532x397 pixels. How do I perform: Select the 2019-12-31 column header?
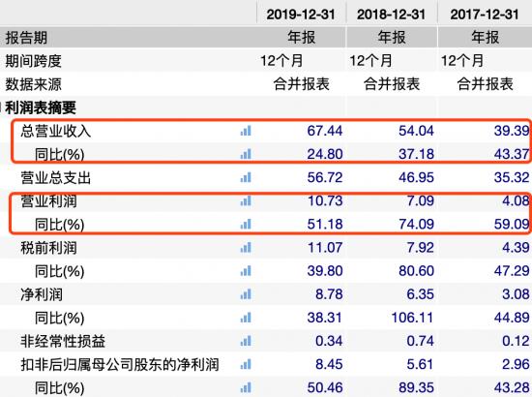coord(301,15)
